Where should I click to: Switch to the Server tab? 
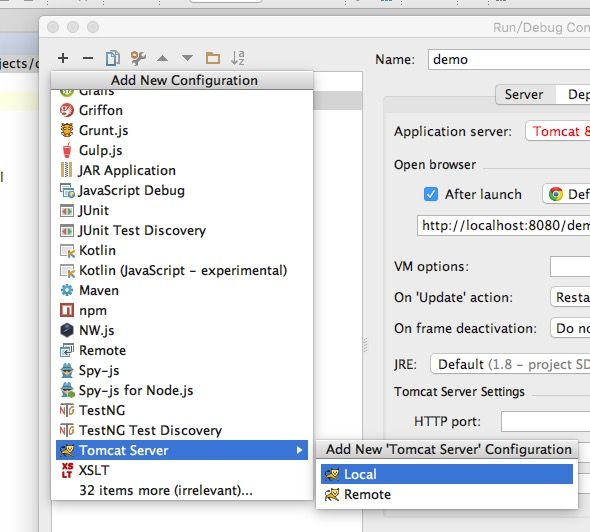(525, 94)
